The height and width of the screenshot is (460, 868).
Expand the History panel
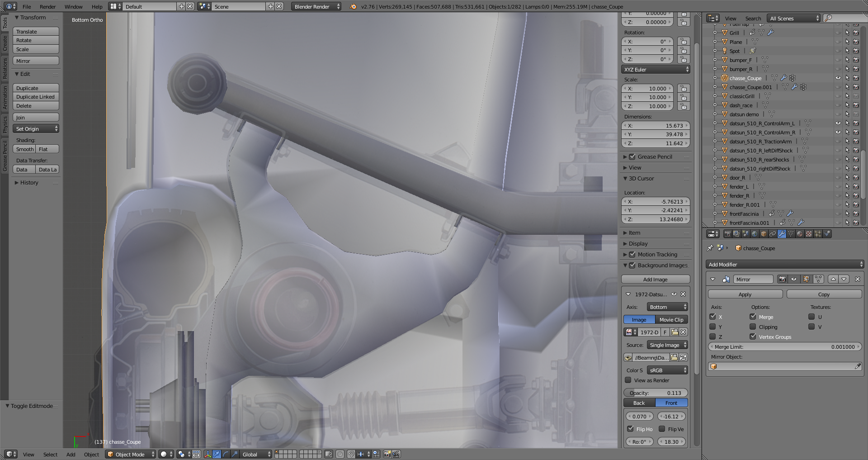tap(29, 183)
